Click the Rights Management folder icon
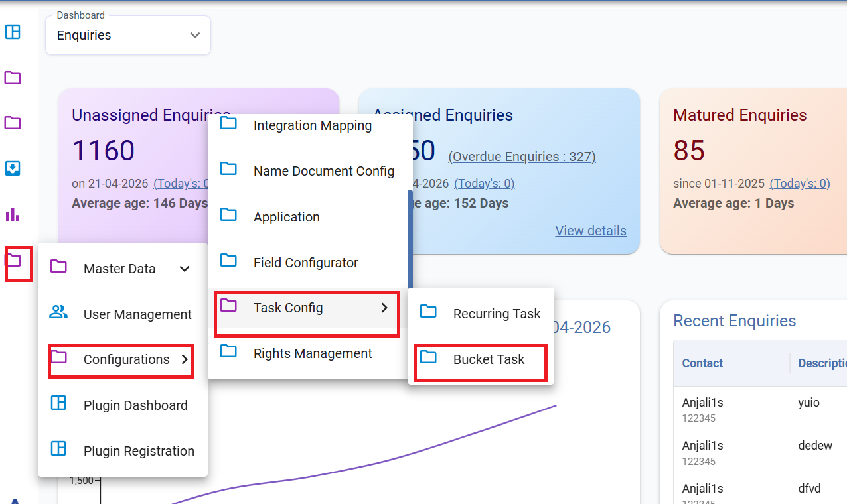Viewport: 847px width, 504px height. 228,351
